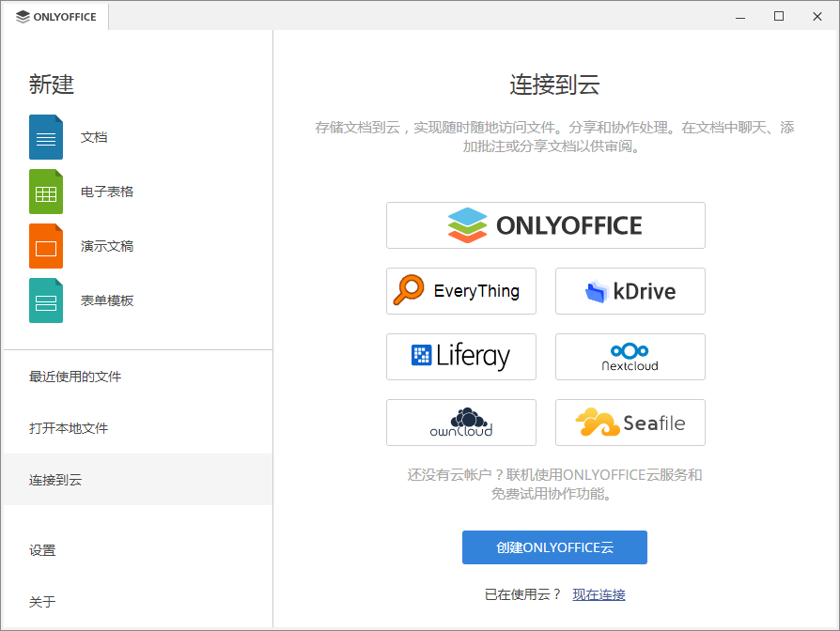Open the 关于 about page
Screen dimensions: 840x631
tap(138, 602)
